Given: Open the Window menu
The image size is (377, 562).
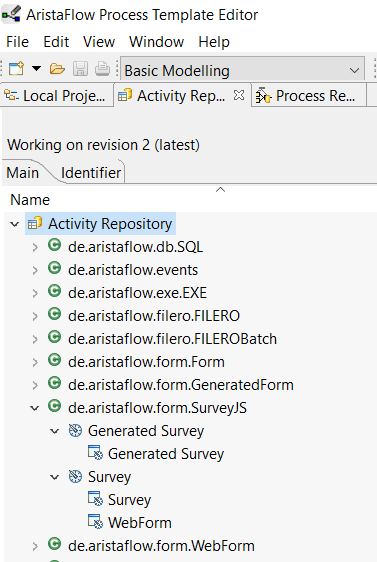Looking at the screenshot, I should (157, 42).
